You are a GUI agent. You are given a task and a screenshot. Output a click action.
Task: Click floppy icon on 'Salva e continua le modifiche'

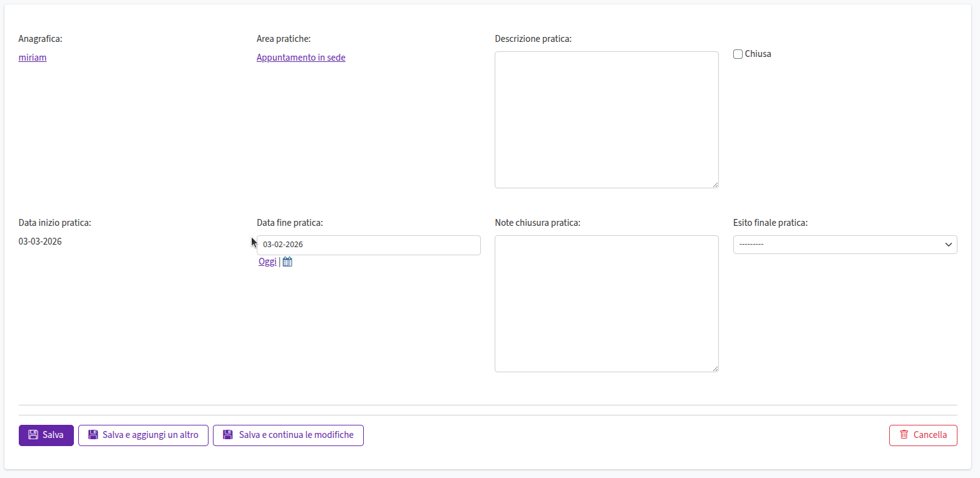(228, 435)
